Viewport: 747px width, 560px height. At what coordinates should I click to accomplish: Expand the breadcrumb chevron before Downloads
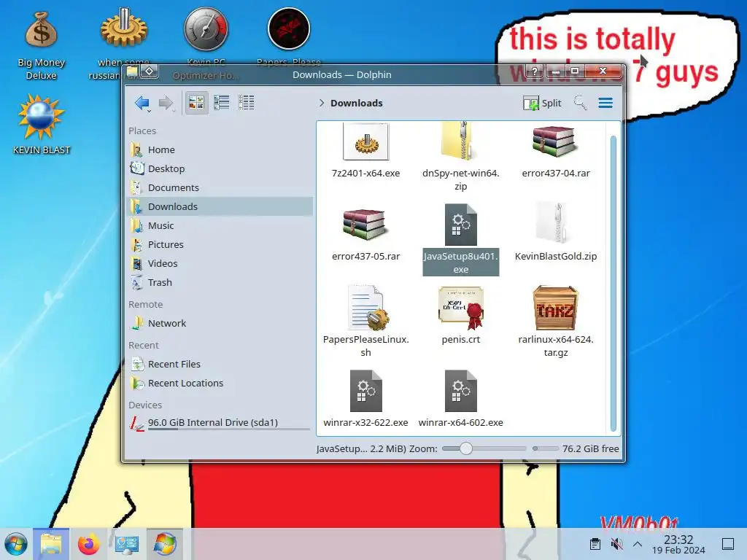point(322,103)
